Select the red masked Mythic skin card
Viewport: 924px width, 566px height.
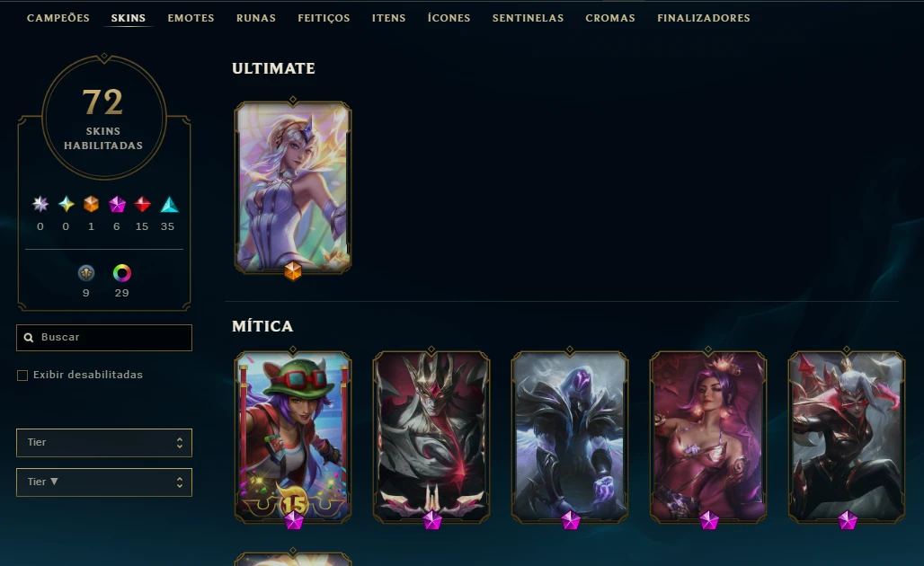click(x=847, y=437)
